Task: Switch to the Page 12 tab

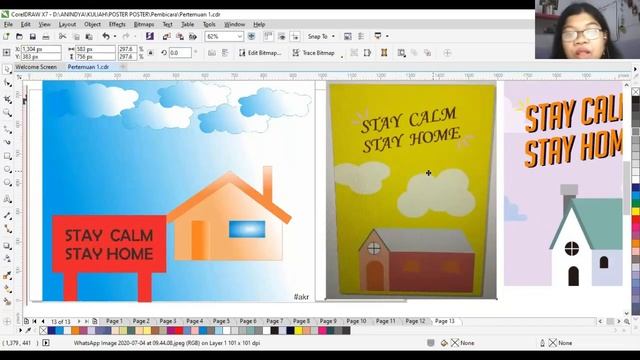Action: tap(415, 321)
